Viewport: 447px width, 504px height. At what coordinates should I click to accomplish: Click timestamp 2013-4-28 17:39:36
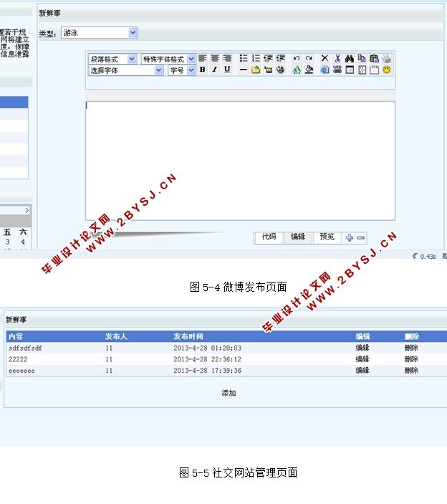pos(208,371)
